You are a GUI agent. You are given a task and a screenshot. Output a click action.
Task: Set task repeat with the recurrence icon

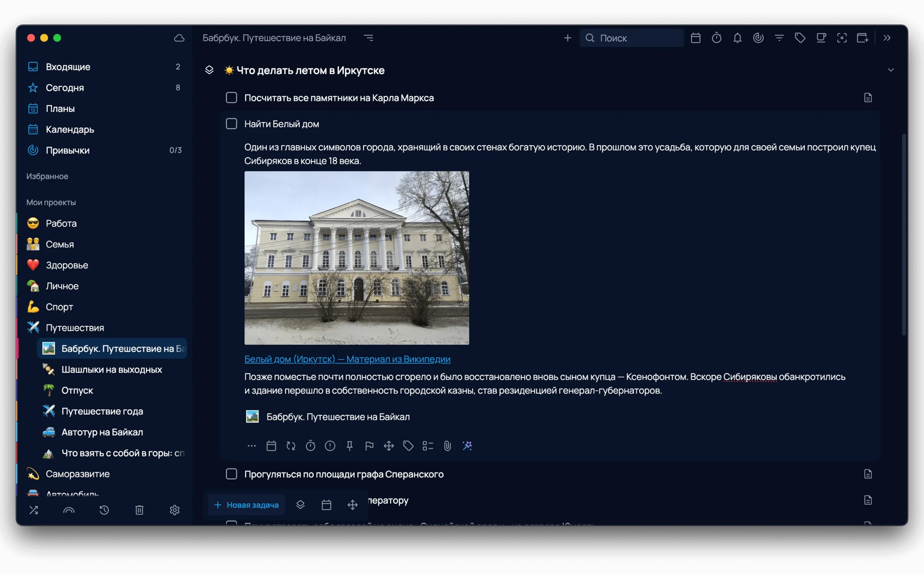[x=291, y=446]
